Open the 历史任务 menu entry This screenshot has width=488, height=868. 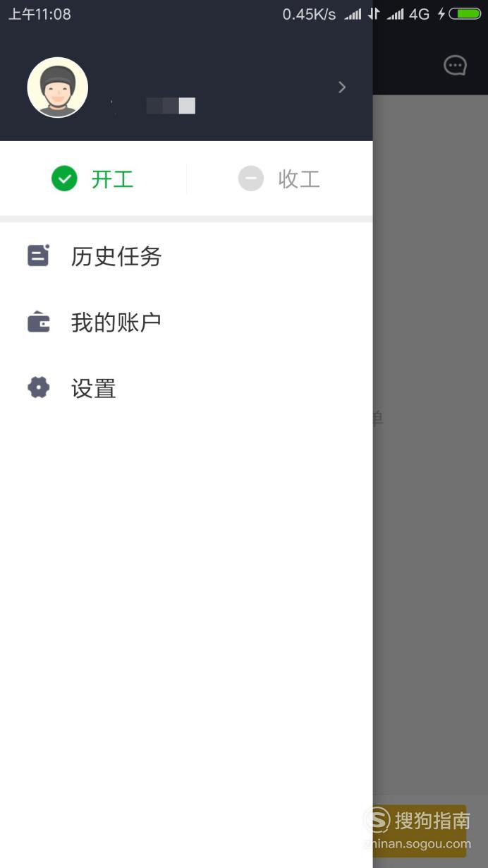point(186,256)
